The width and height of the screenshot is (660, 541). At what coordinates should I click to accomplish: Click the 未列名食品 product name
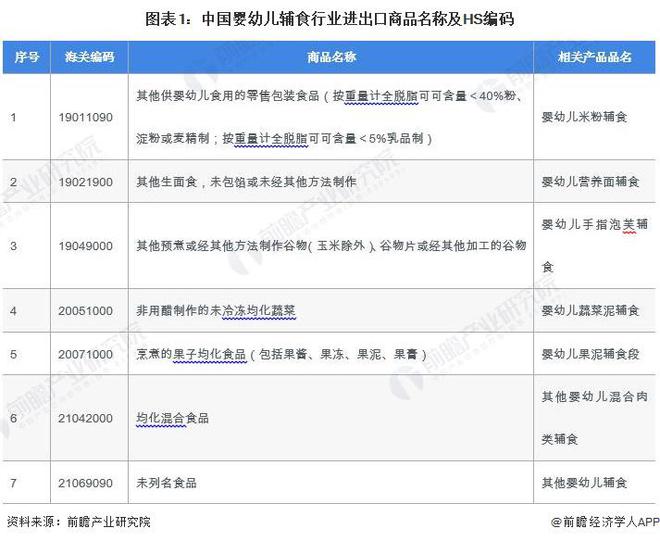pos(166,482)
